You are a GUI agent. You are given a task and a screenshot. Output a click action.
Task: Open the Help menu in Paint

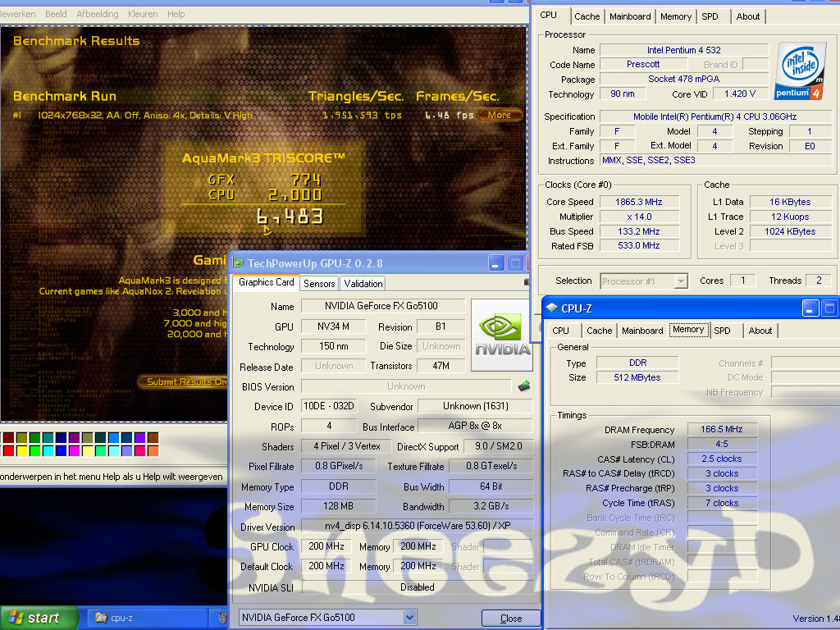pyautogui.click(x=176, y=14)
